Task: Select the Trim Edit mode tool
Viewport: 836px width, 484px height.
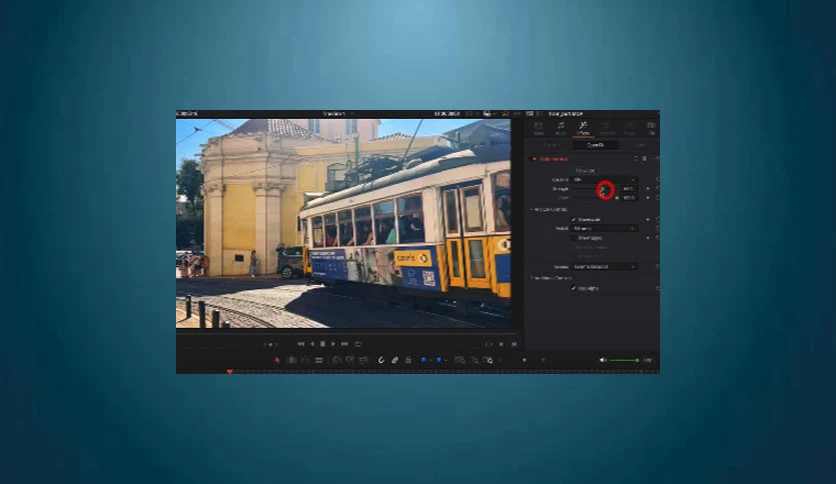Action: 292,360
